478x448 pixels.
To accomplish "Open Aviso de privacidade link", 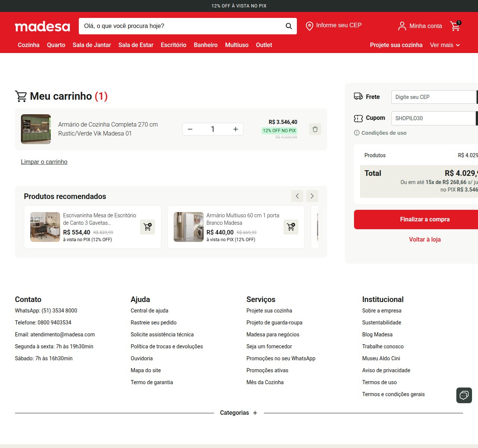I will coord(386,370).
